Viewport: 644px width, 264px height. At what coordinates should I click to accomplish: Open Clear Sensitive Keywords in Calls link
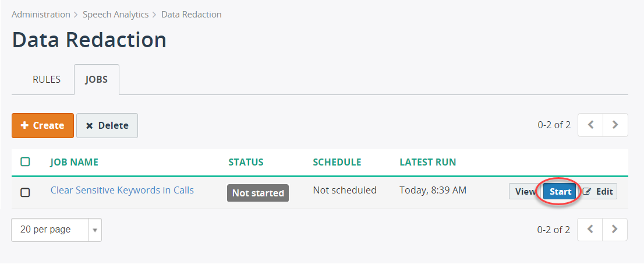click(x=122, y=190)
